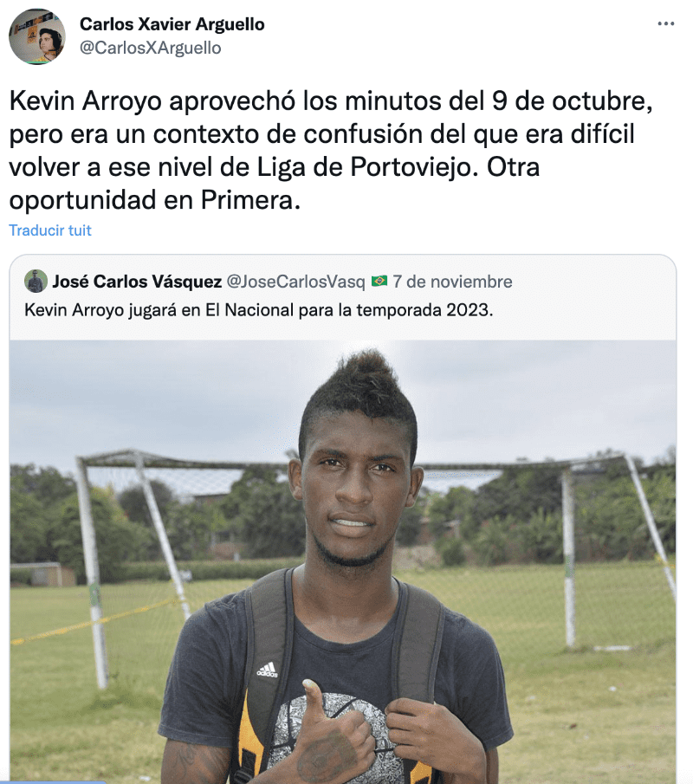
Task: Click the José Carlos Vásquez small avatar
Action: tap(36, 281)
